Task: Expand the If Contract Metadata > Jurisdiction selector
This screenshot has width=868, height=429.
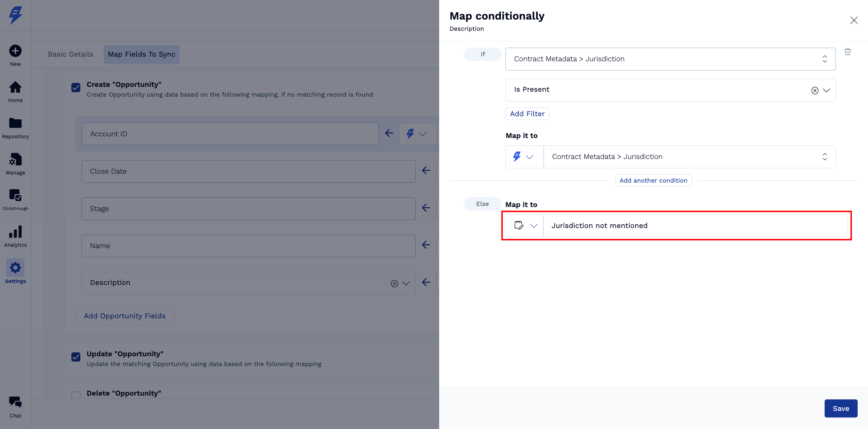Action: 824,59
